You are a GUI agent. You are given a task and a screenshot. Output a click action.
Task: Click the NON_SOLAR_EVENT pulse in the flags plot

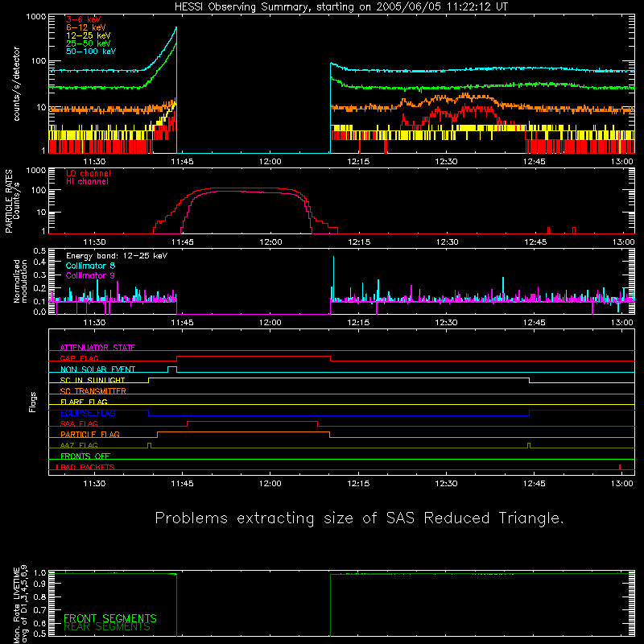172,369
